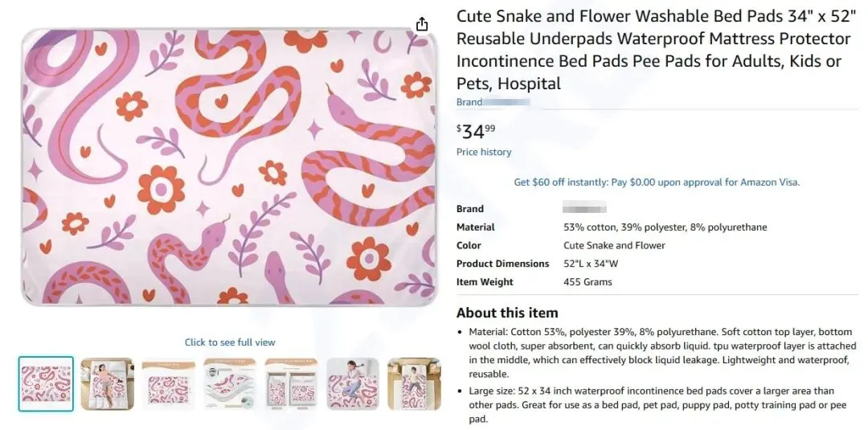
Task: Click the $60 off Amazon Visa offer
Action: coord(657,182)
